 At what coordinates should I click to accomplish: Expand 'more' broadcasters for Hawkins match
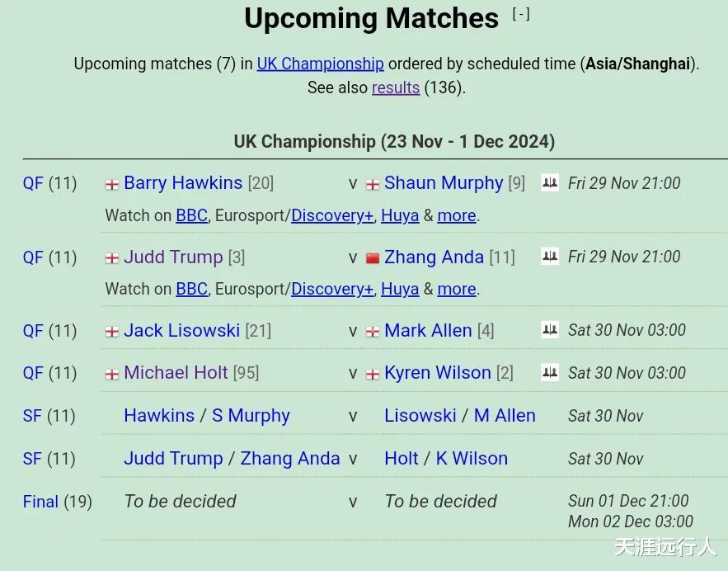457,215
